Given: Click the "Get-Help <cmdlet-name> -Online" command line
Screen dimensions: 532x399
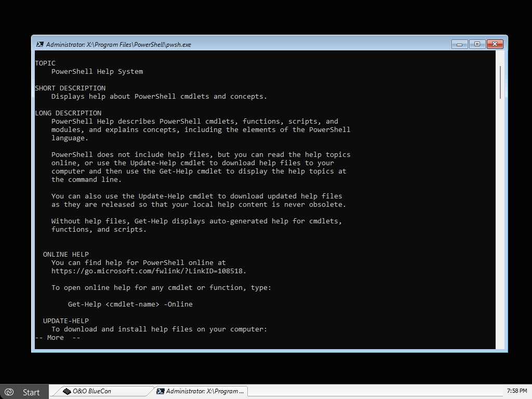Looking at the screenshot, I should pos(130,304).
